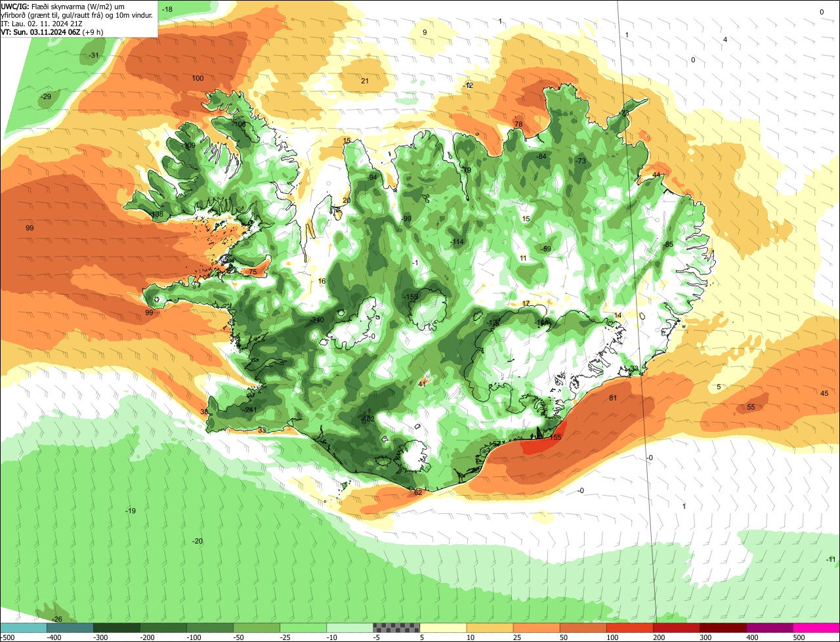
Task: Select the map value '-73'
Action: tap(581, 161)
